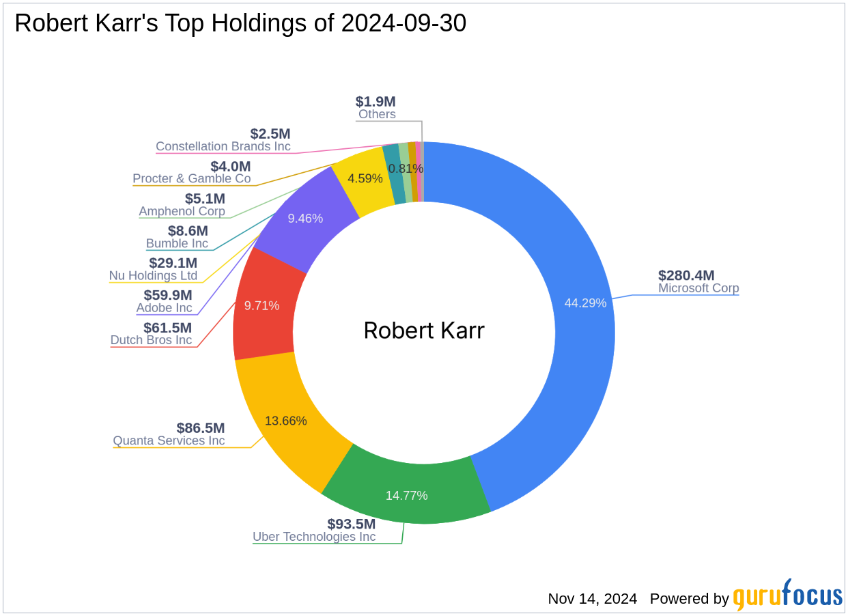Viewport: 848px width, 616px height.
Task: Click the "Constellation Brands Inc" label
Action: click(x=223, y=146)
